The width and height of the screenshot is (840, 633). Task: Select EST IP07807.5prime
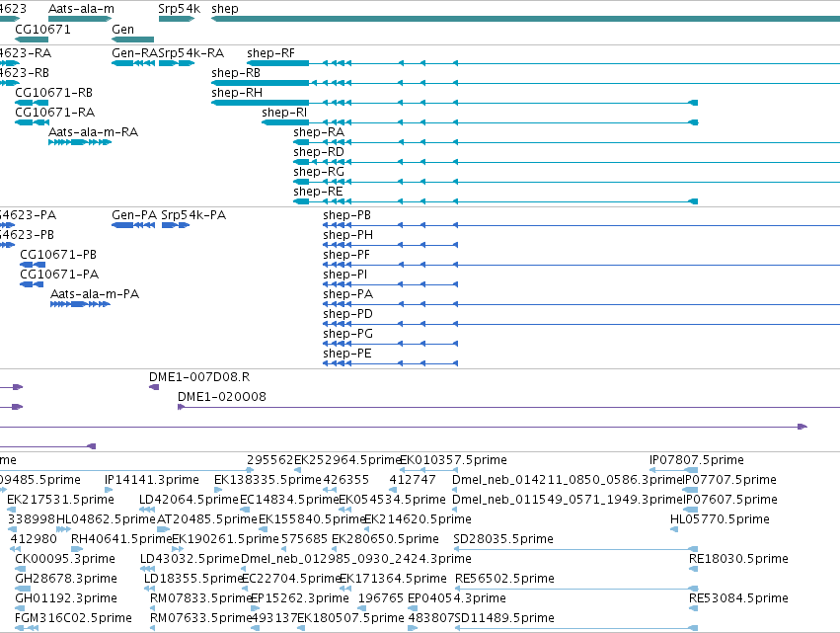click(697, 460)
